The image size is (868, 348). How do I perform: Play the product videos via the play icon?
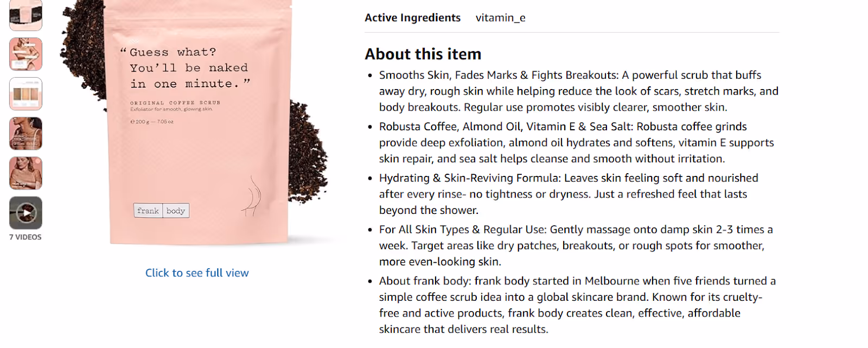coord(25,212)
